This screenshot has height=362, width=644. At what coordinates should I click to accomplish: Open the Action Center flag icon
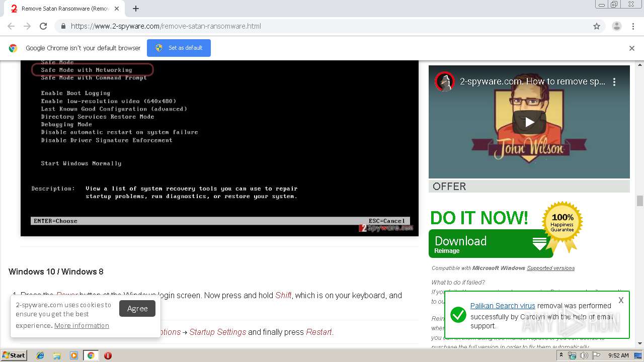(596, 355)
